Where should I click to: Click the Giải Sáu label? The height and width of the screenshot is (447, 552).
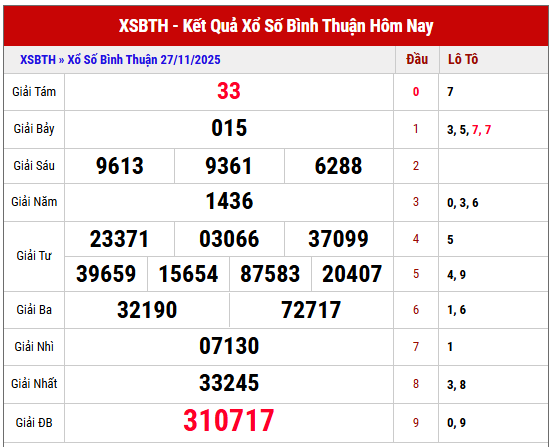(34, 166)
